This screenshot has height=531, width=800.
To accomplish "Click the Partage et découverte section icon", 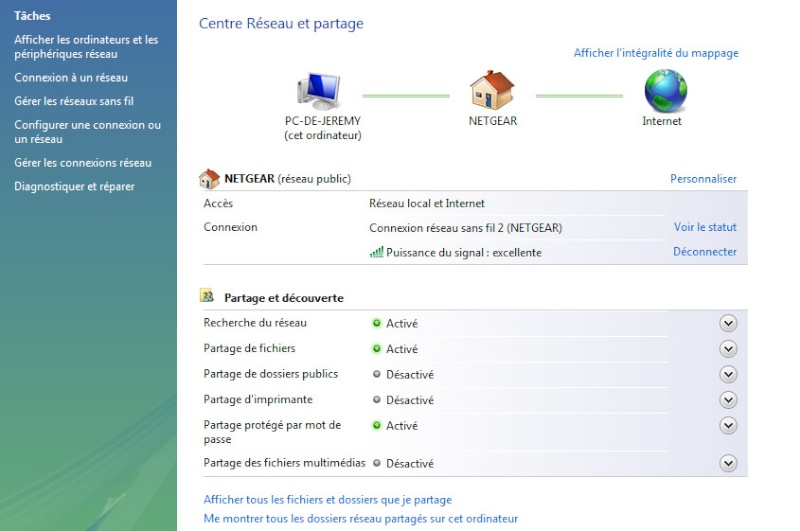I will pyautogui.click(x=207, y=296).
